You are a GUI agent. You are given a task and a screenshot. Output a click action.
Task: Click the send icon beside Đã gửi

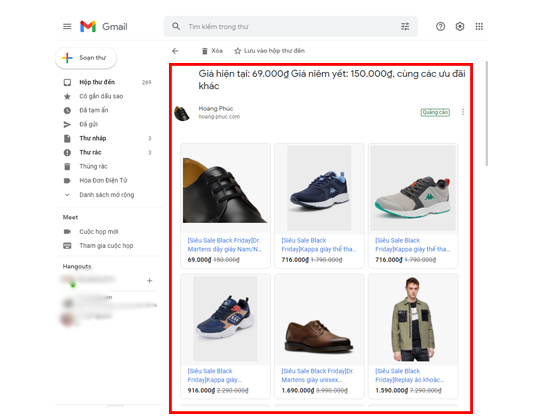tap(67, 124)
